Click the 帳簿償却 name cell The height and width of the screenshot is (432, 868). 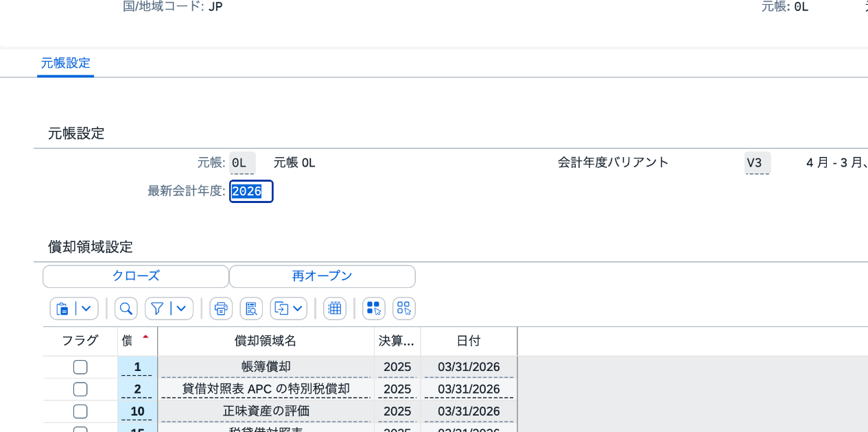tap(266, 367)
